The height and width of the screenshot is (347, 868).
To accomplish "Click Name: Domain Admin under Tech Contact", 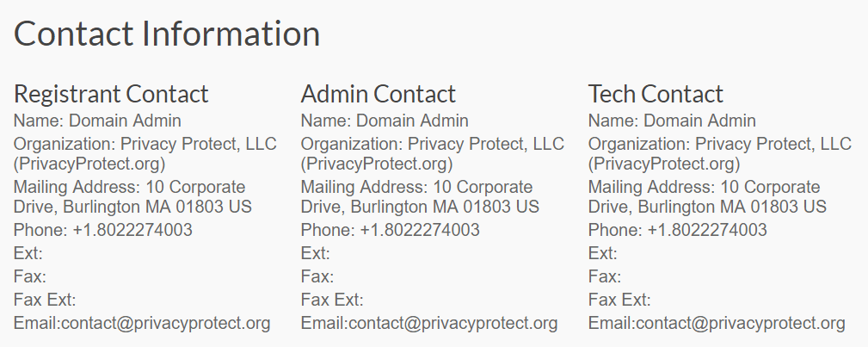I will (672, 121).
